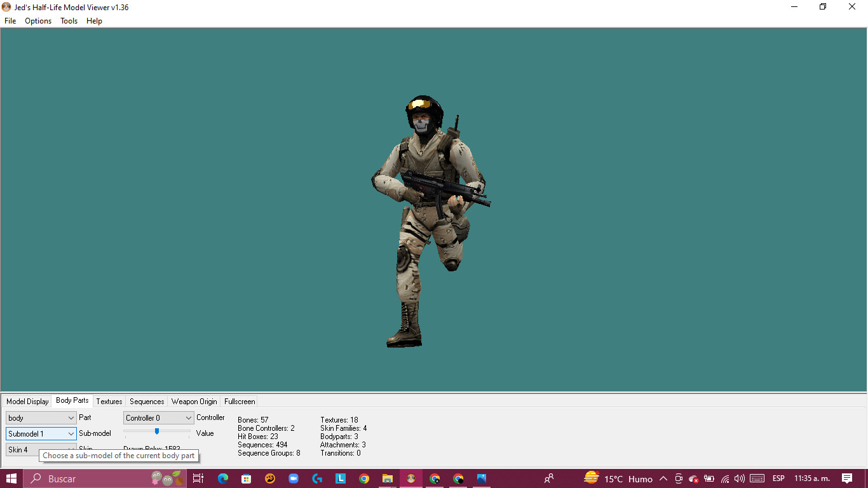
Task: Click the Windows Start button
Action: coord(12,478)
